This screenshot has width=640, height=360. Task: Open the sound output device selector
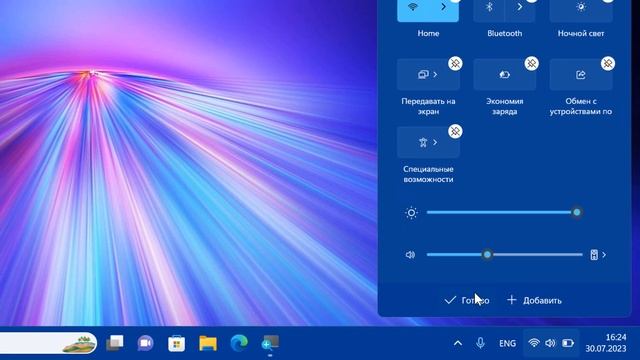pyautogui.click(x=598, y=255)
